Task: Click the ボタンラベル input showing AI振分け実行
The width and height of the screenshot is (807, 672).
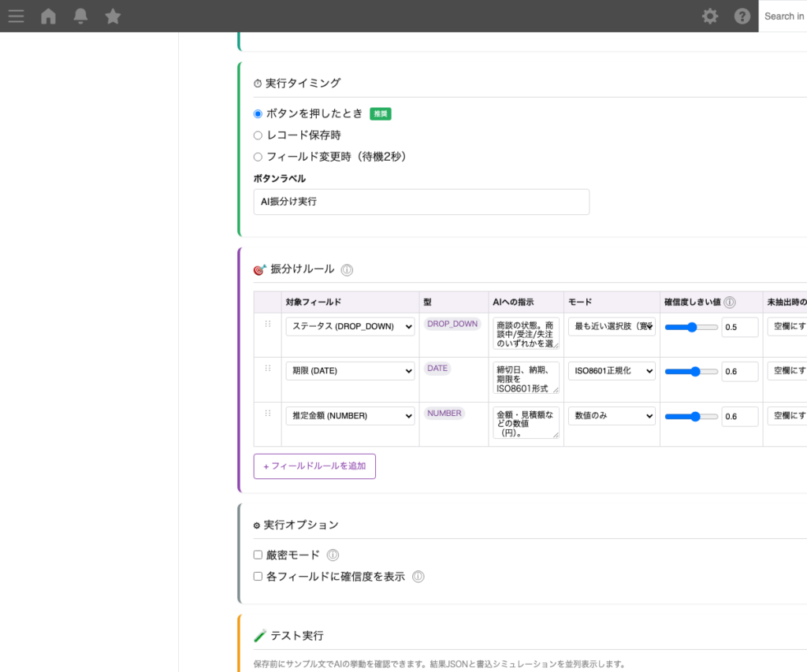Action: tap(421, 202)
